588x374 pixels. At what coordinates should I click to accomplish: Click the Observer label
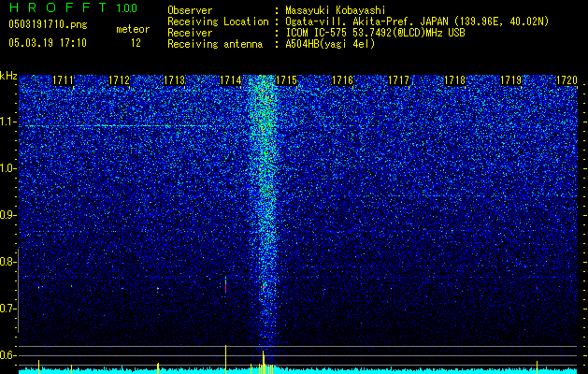(x=190, y=10)
